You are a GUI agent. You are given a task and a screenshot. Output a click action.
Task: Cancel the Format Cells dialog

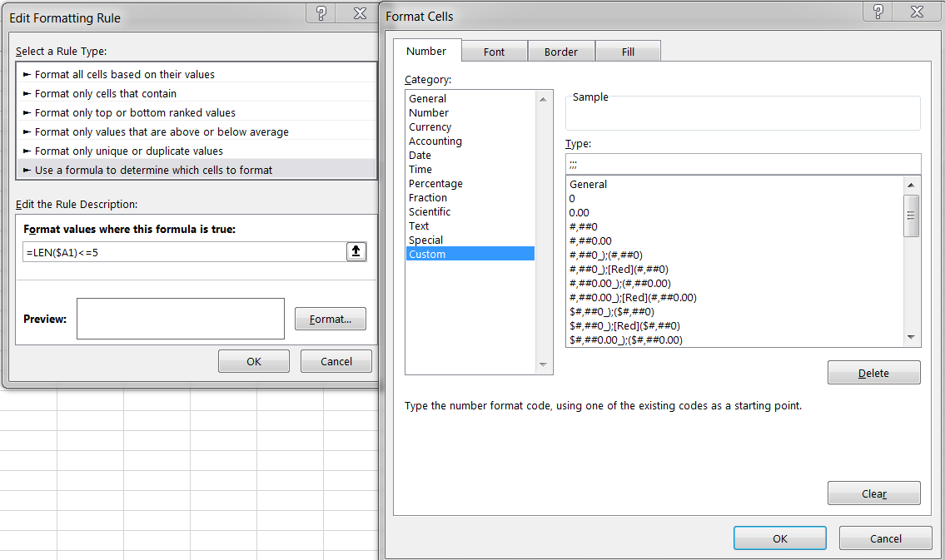point(885,538)
